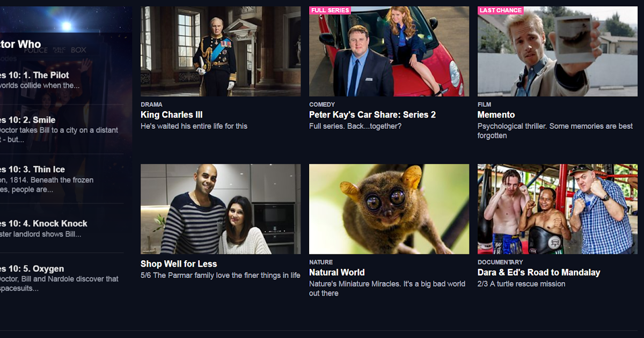Open Peter Kay's Car Share thumbnail image

pyautogui.click(x=389, y=52)
